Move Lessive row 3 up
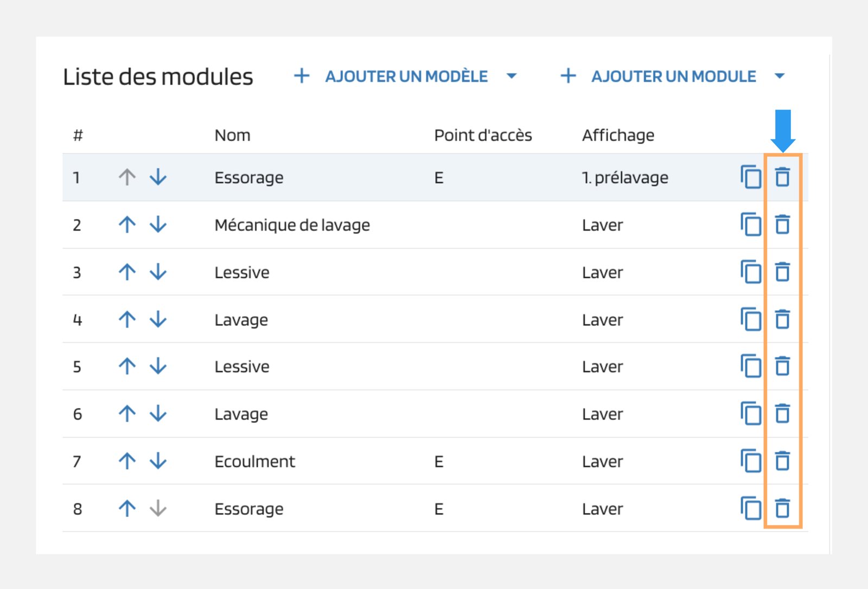Viewport: 868px width, 589px height. tap(127, 272)
